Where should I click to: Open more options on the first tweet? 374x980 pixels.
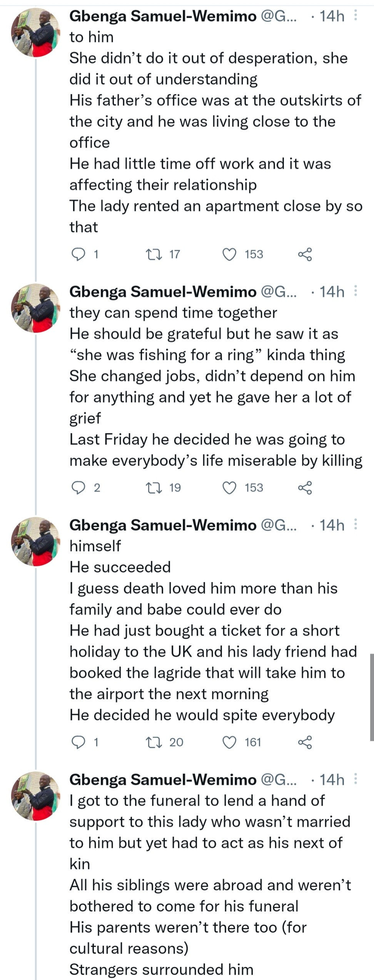tap(356, 16)
